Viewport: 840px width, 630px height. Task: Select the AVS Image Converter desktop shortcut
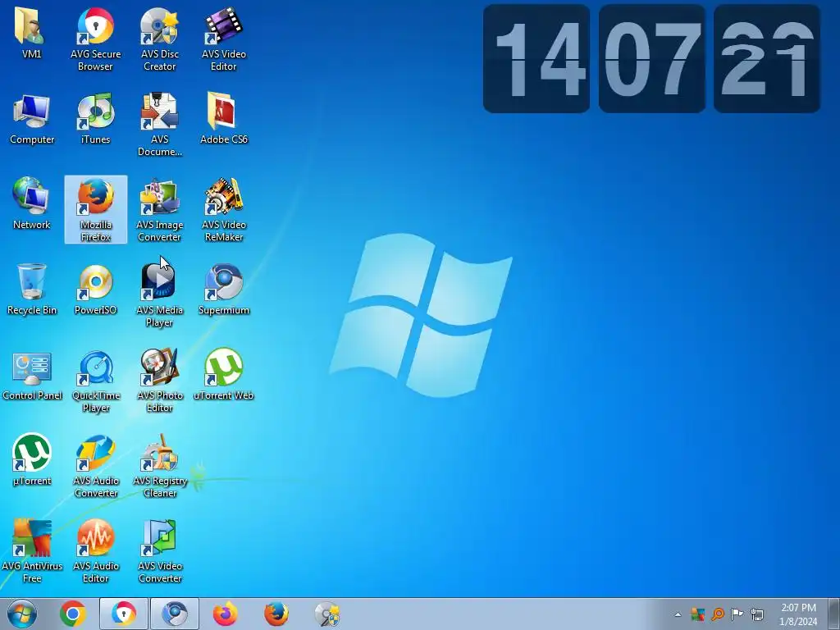[160, 209]
